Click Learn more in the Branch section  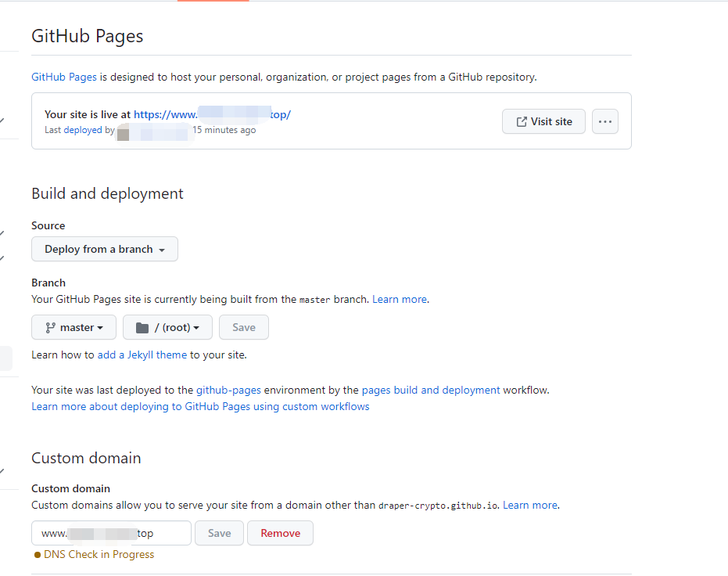(x=400, y=299)
